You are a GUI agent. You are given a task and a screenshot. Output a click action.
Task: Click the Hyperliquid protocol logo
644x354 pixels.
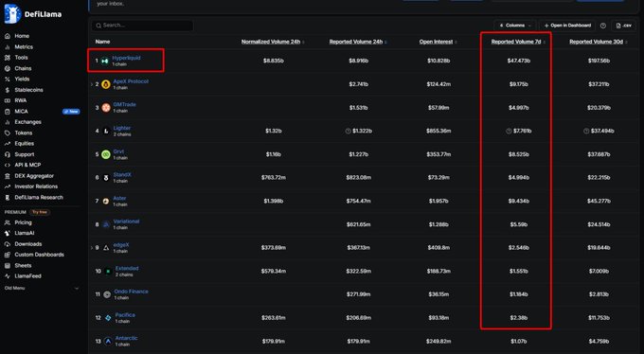tap(105, 61)
